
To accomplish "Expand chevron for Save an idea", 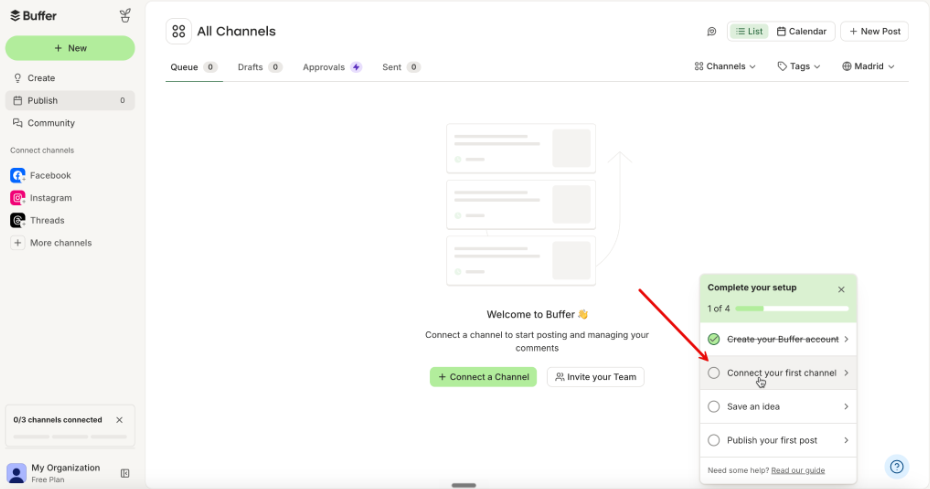I will (846, 407).
